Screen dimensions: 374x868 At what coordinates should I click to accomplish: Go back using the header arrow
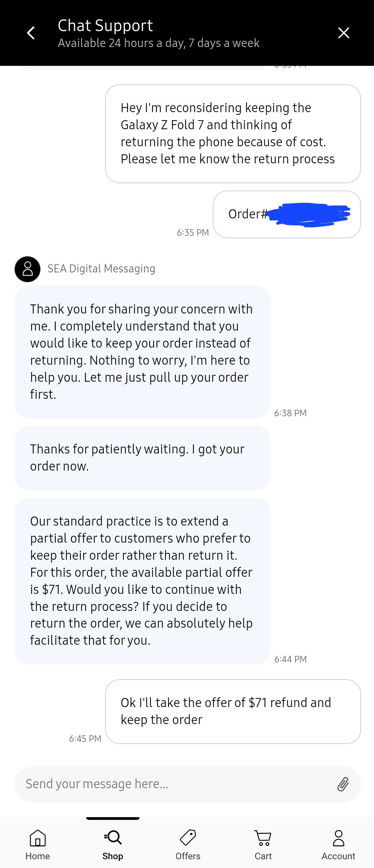[x=31, y=33]
